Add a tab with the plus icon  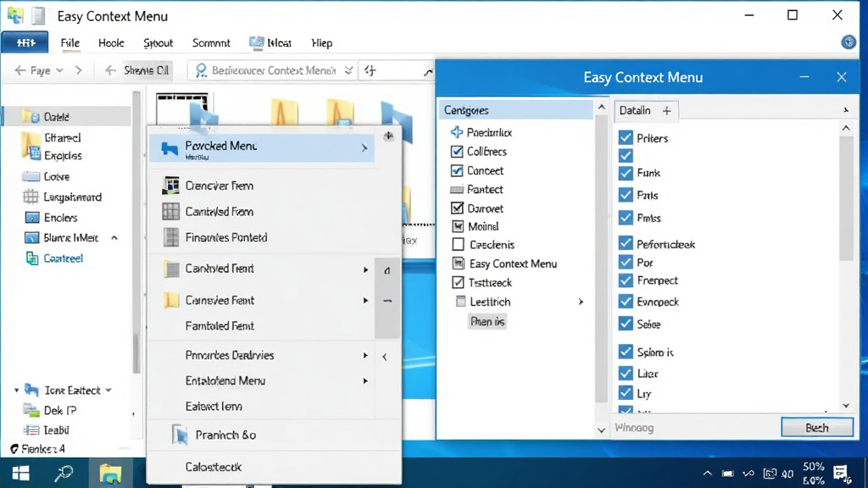pyautogui.click(x=666, y=111)
